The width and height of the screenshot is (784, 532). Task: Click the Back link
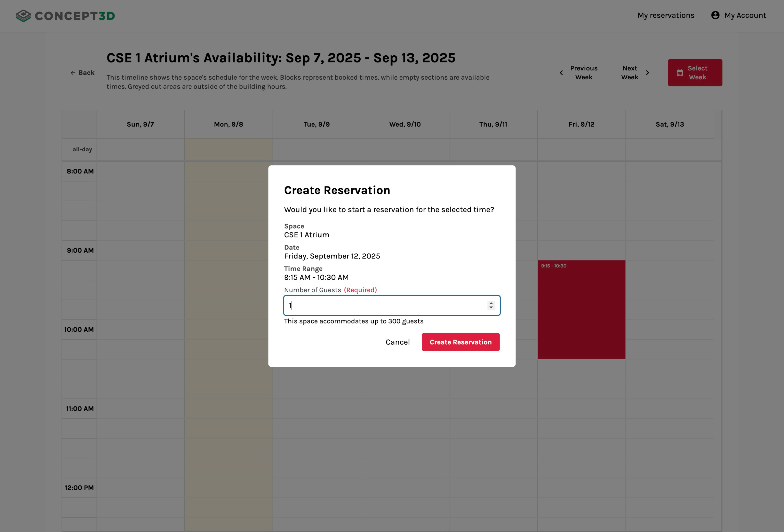(86, 73)
